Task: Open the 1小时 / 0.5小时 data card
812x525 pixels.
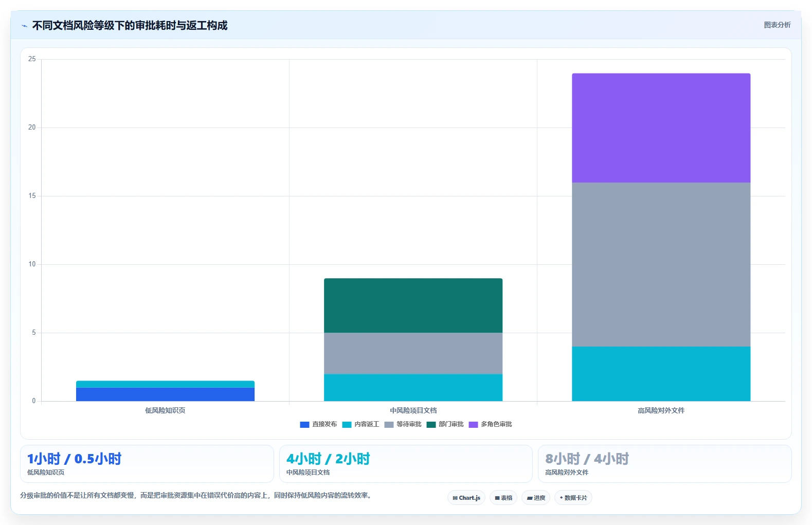Action: click(147, 464)
